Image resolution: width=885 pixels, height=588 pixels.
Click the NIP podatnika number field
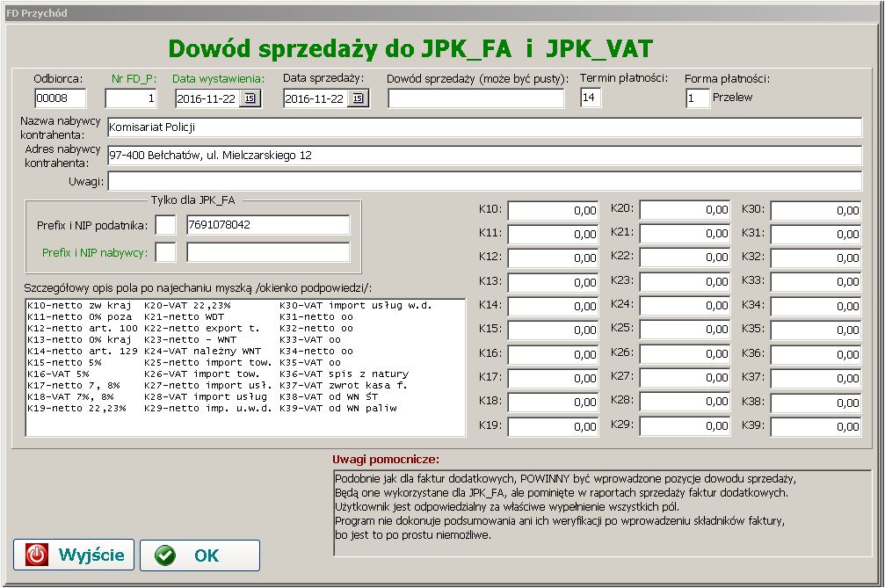pyautogui.click(x=267, y=225)
